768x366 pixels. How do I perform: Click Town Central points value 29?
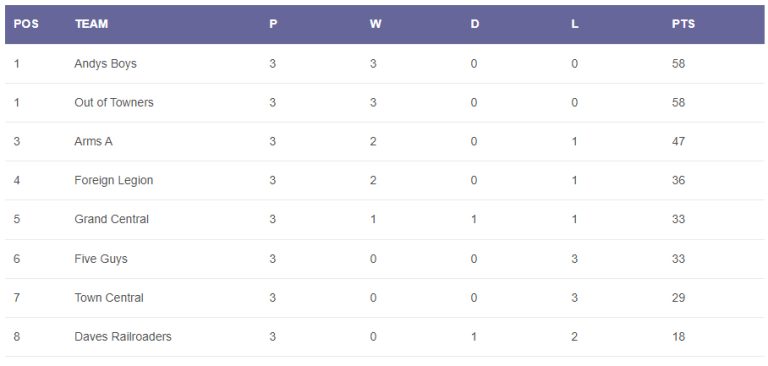click(678, 298)
